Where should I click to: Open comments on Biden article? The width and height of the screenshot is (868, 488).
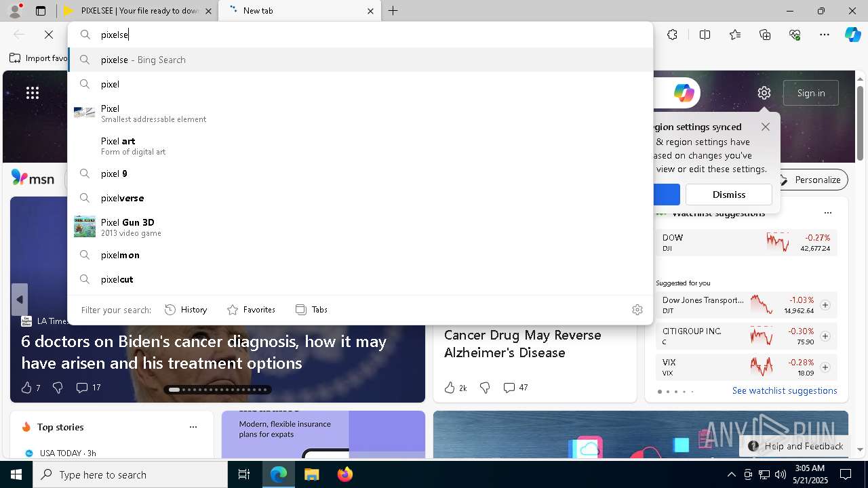[x=88, y=388]
